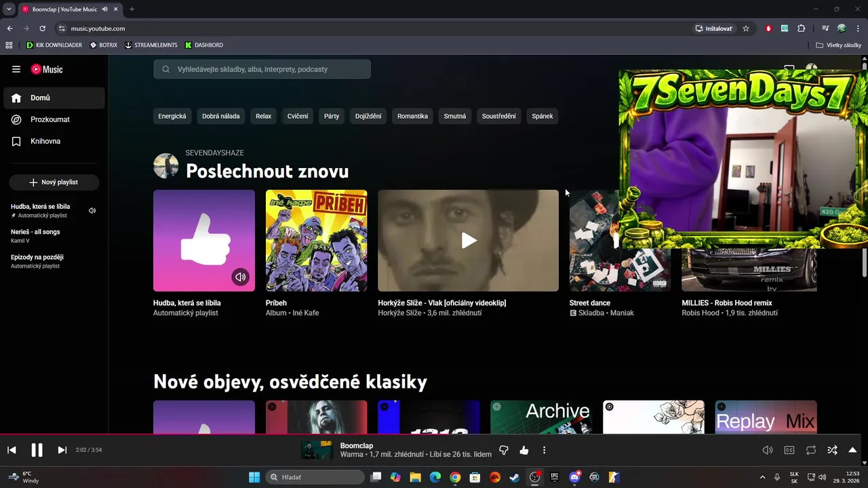The image size is (868, 488).
Task: Open the Windows Start menu
Action: (254, 477)
